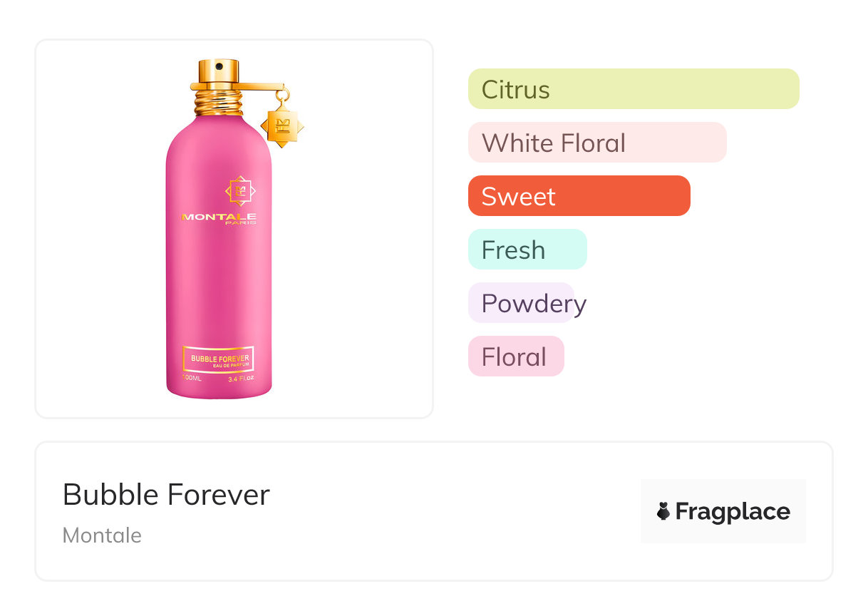Image resolution: width=868 pixels, height=616 pixels.
Task: Click the gold threaded neck of the bottle
Action: pyautogui.click(x=218, y=102)
